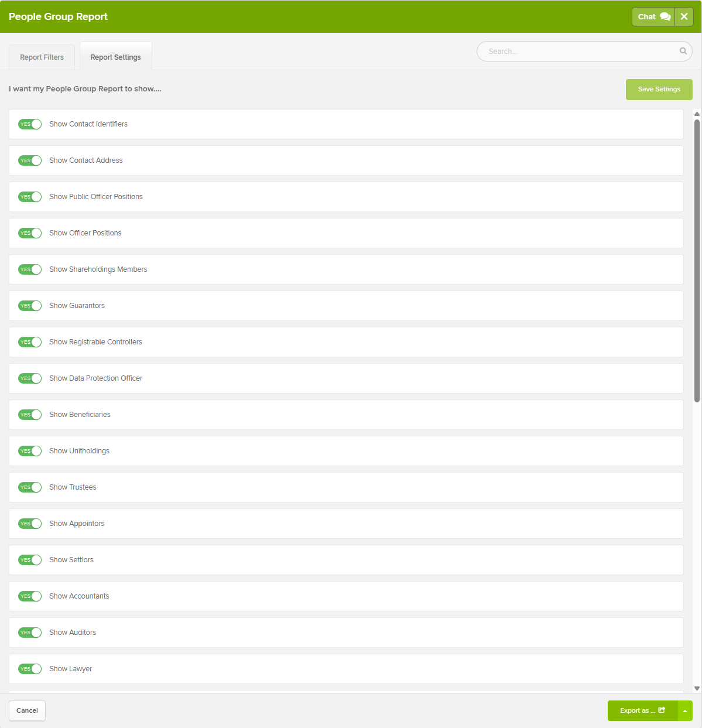Toggle Show Accountants switch
The width and height of the screenshot is (702, 728).
click(30, 596)
